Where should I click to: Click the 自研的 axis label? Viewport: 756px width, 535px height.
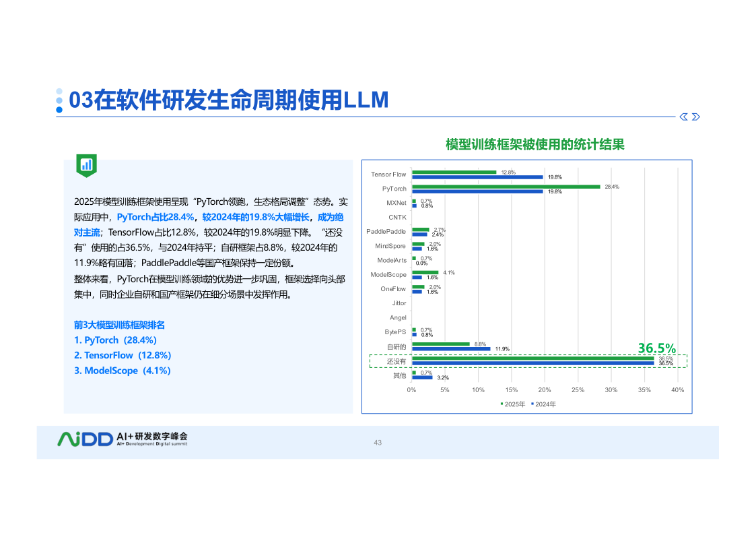[397, 346]
